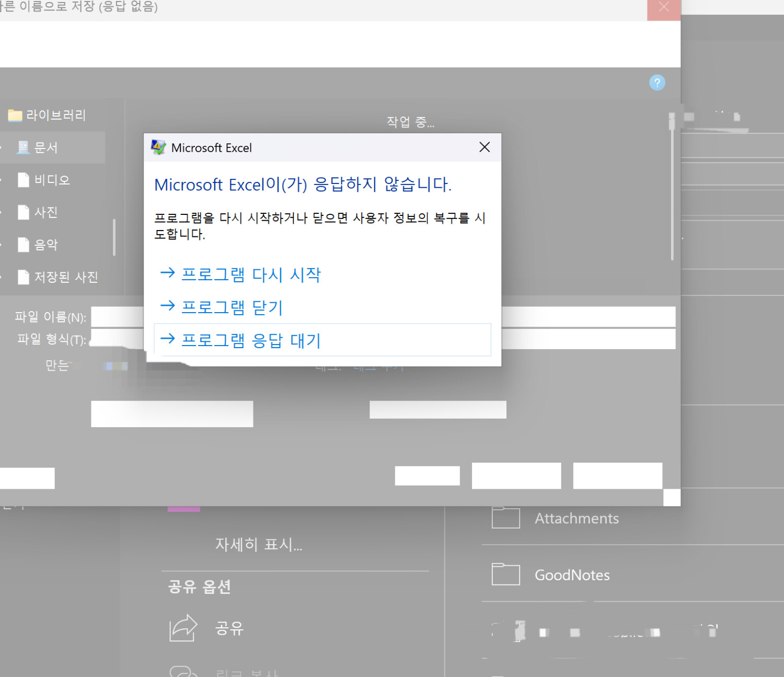Close the Microsoft Excel not-responding dialog
The width and height of the screenshot is (784, 677).
(x=485, y=147)
